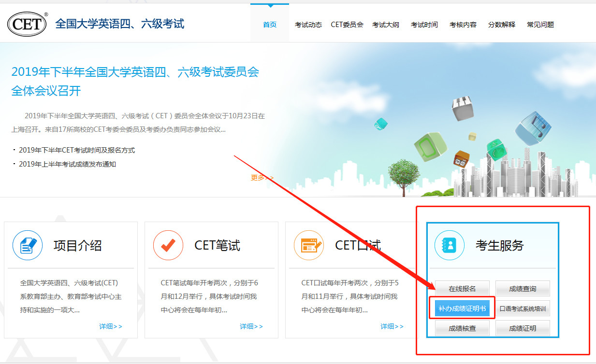Click the 补办成绩证明书 button
Viewport: 596px width, 364px height.
pyautogui.click(x=462, y=308)
